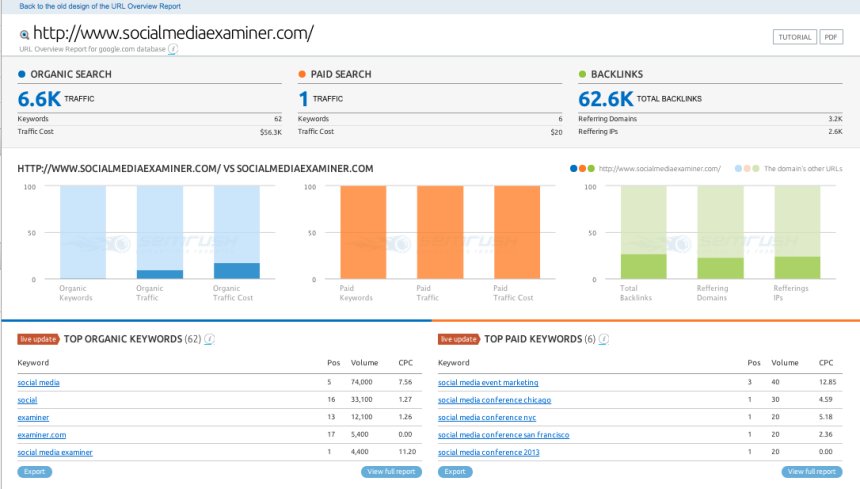Click the magnifier icon beside the URL title

click(x=24, y=35)
